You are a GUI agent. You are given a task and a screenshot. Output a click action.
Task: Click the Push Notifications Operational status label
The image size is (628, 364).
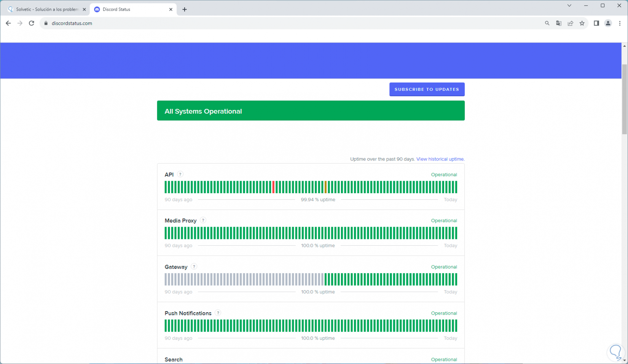(x=444, y=313)
